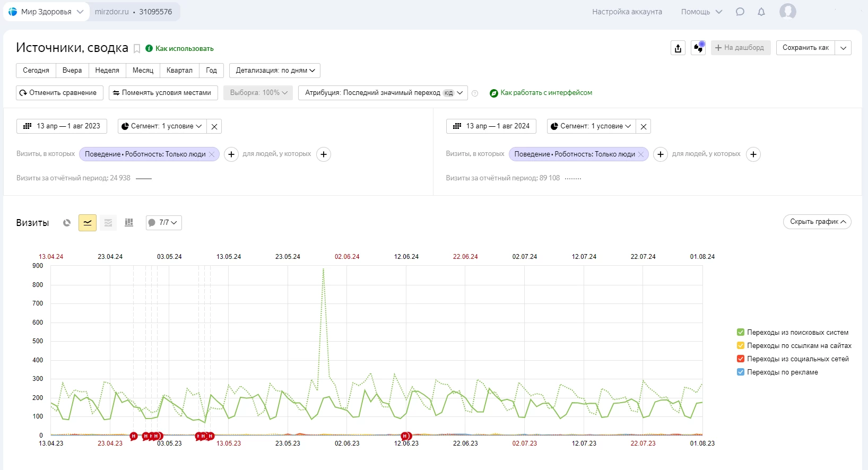Open the 7/7 metrics selector dropdown
Viewport: 868px width, 470px height.
[164, 223]
